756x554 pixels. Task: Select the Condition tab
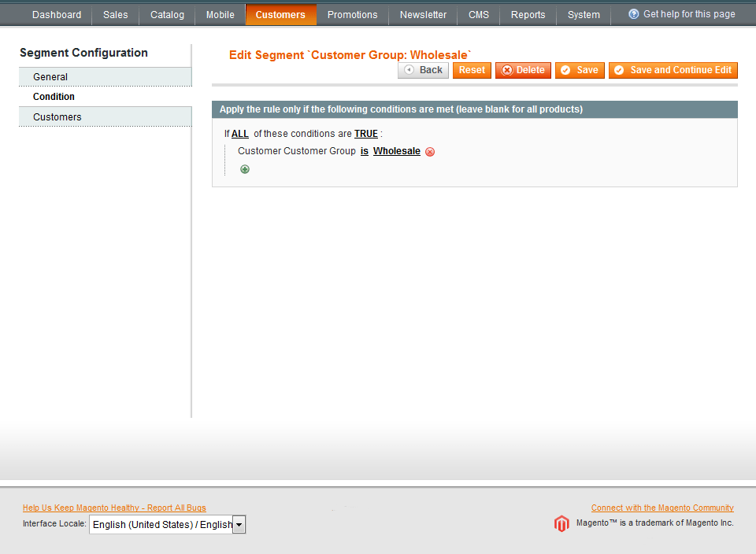105,97
